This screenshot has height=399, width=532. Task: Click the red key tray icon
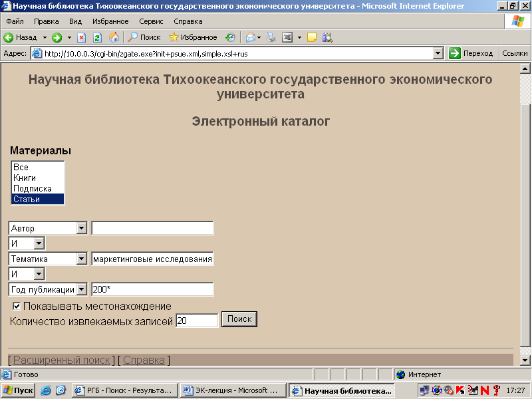click(497, 390)
